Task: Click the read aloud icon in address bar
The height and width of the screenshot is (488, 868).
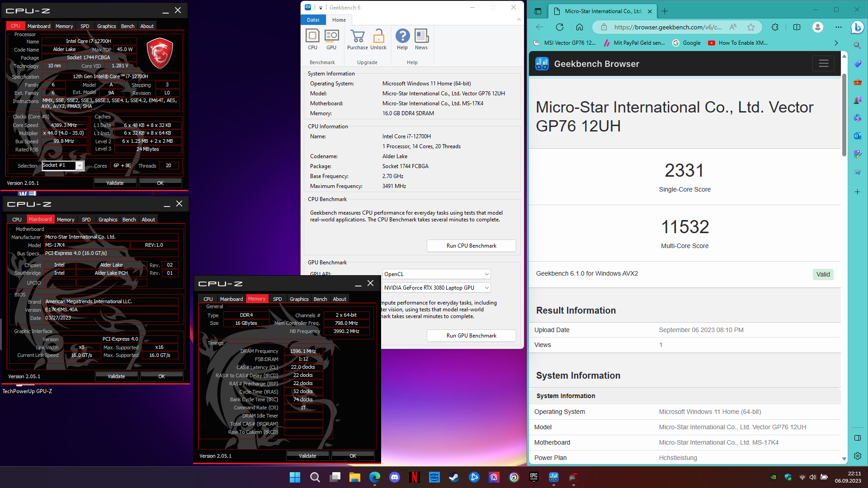Action: [733, 27]
